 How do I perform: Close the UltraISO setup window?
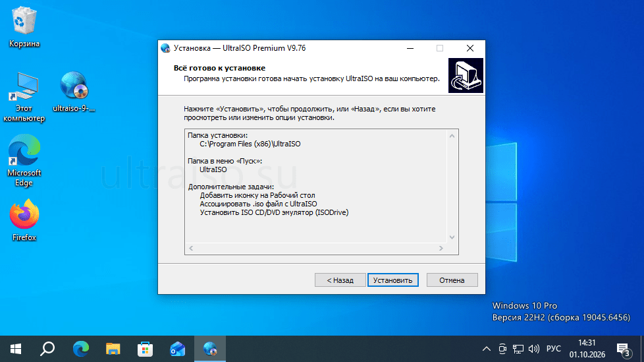[x=470, y=48]
